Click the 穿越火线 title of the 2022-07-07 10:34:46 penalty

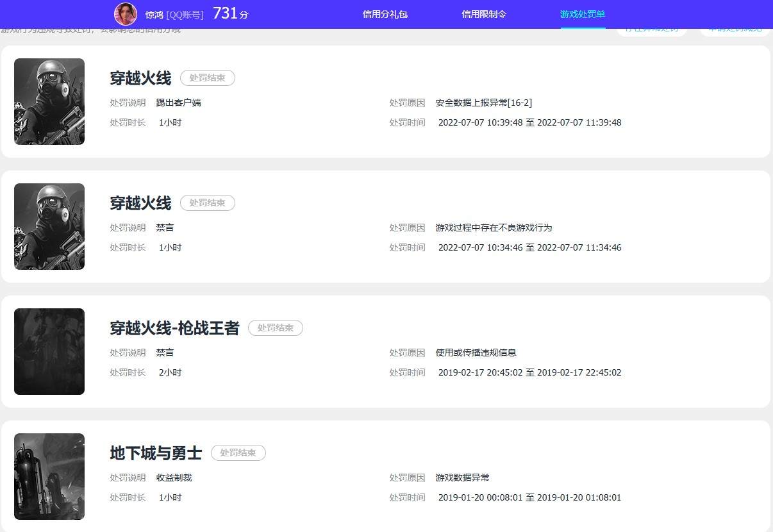(x=140, y=203)
